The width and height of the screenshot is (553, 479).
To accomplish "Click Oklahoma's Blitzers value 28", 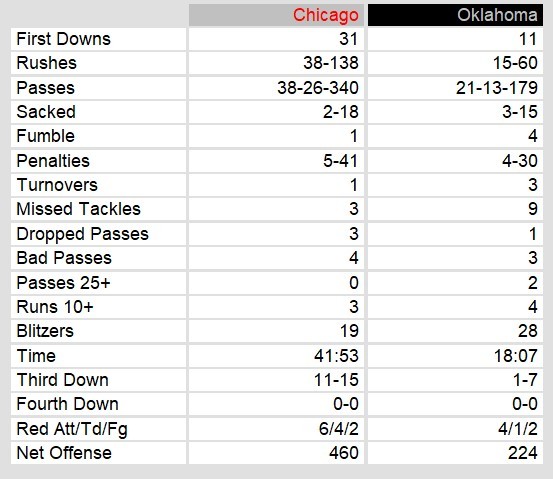I will 528,331.
